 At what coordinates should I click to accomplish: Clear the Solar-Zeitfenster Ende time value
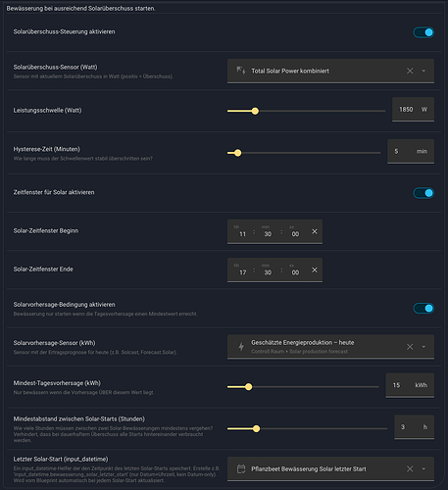tap(315, 270)
